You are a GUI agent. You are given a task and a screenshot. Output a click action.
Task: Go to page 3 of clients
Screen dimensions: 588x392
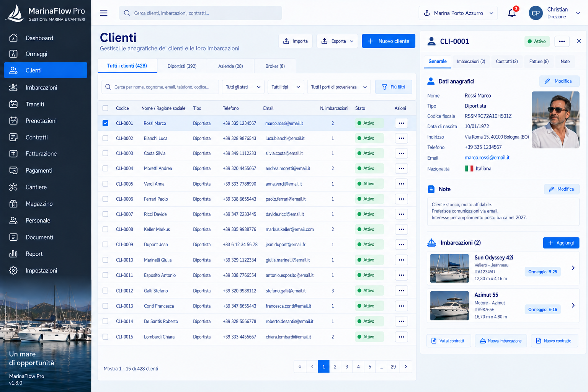pos(347,367)
